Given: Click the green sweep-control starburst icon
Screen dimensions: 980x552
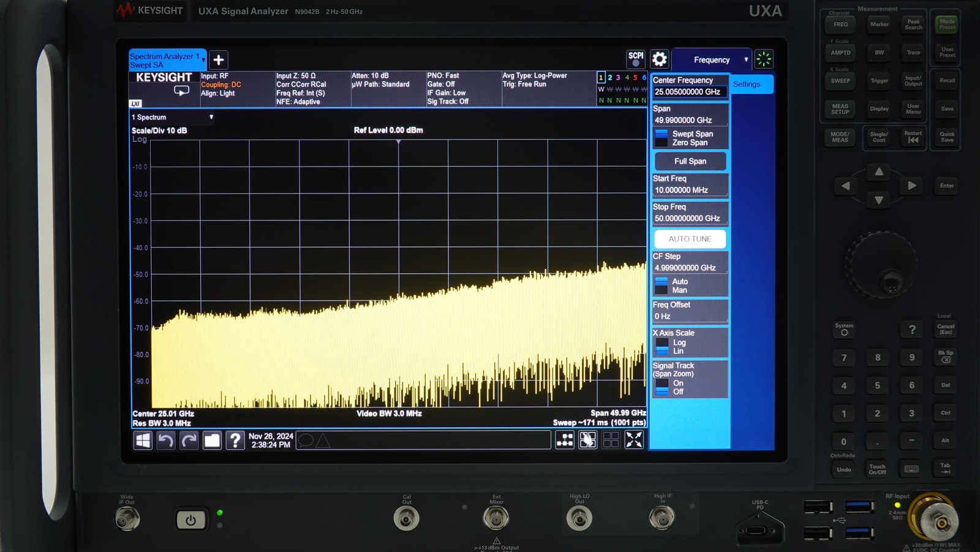Looking at the screenshot, I should coord(764,59).
